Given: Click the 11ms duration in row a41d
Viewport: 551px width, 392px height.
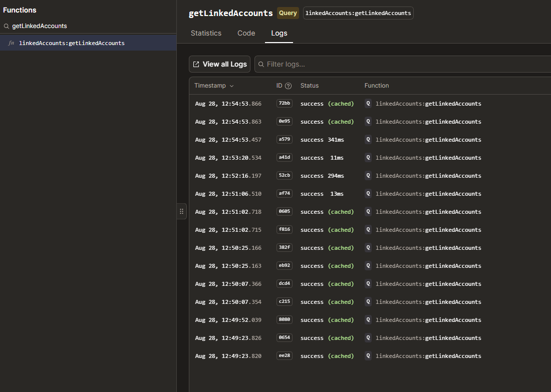Looking at the screenshot, I should [337, 158].
